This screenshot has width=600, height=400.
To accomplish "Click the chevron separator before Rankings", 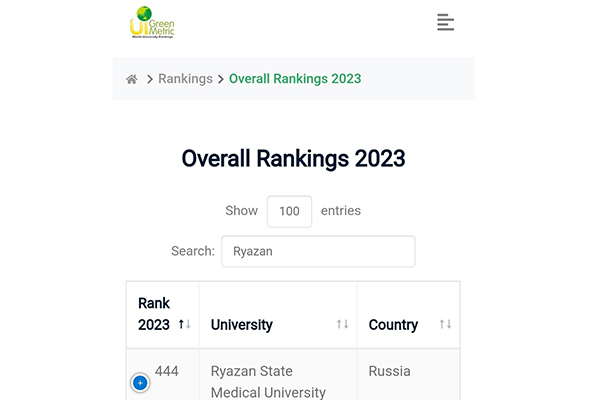I will (150, 79).
